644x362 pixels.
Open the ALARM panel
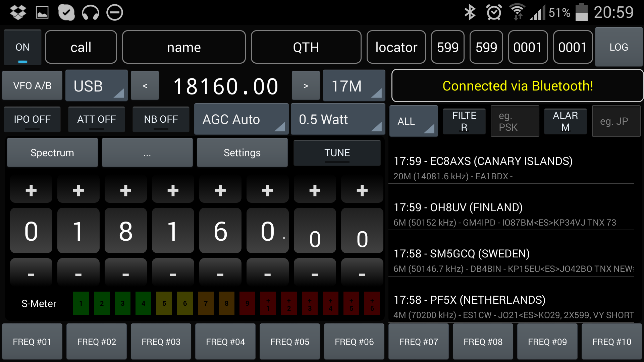pos(565,121)
